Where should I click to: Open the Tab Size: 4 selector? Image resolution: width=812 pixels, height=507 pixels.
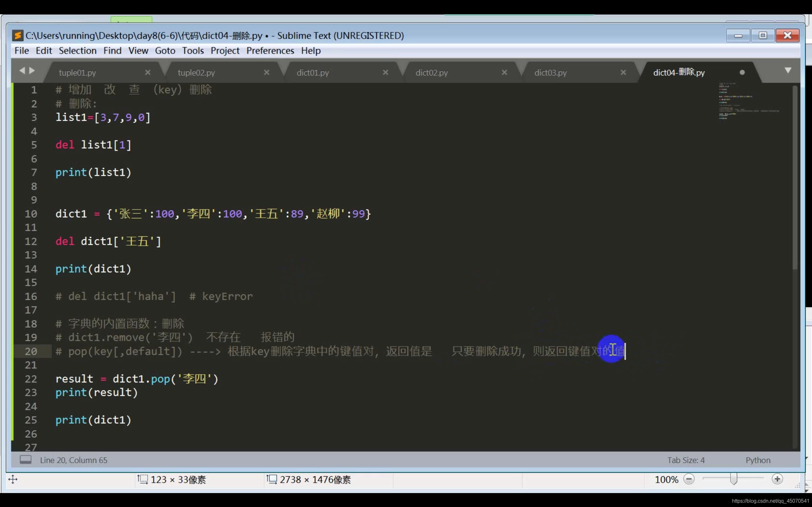[686, 460]
